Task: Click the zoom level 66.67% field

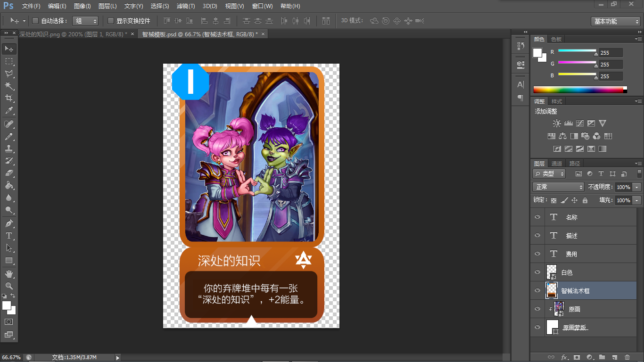Action: click(x=11, y=358)
